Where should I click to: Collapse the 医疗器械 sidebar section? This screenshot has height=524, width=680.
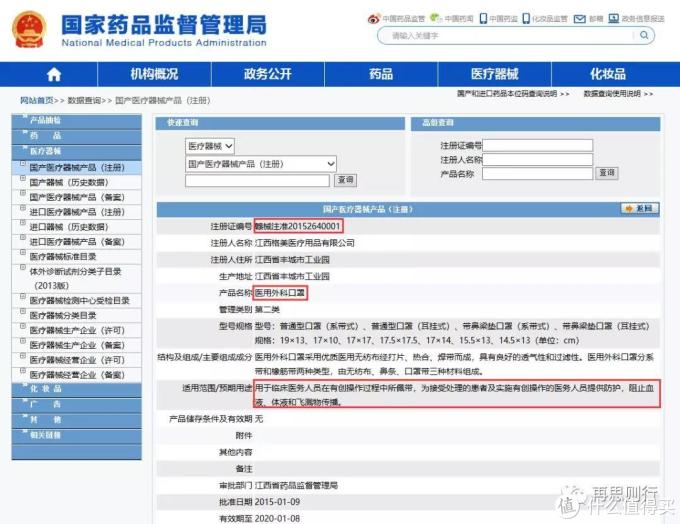pyautogui.click(x=76, y=152)
